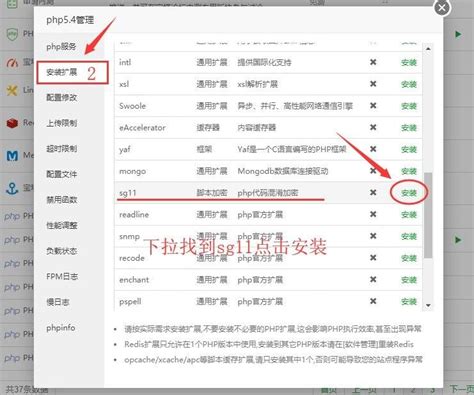The width and height of the screenshot is (474, 395).
Task: Install the pspell extension
Action: [409, 302]
